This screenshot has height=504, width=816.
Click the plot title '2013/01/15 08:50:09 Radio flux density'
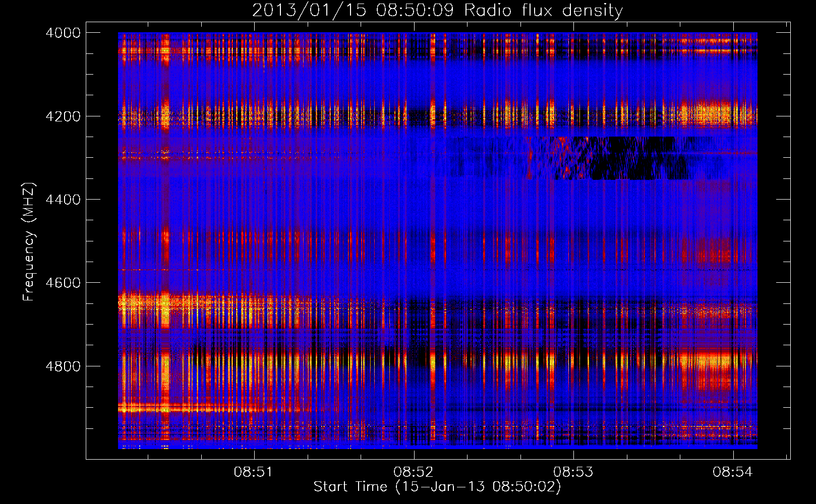(x=437, y=10)
